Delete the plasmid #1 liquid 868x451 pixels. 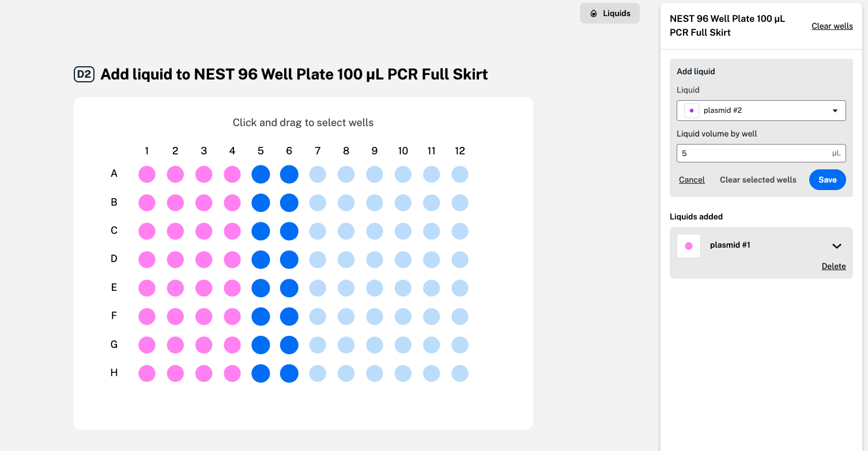point(833,266)
